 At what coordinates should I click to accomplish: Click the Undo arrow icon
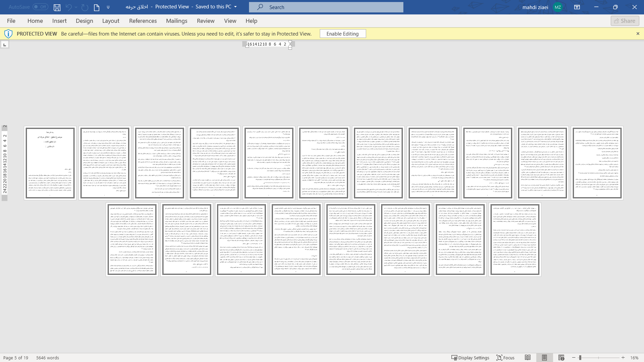(x=68, y=7)
